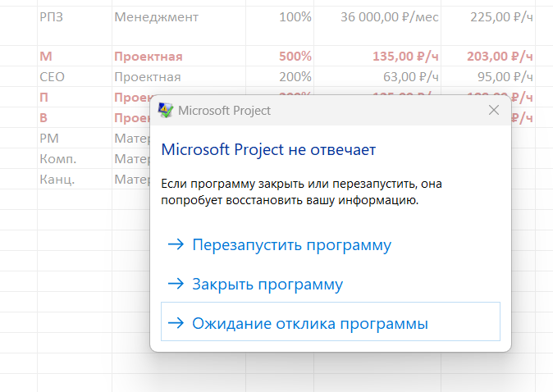Close the Microsoft Project dialog
553x392 pixels.
[x=494, y=110]
